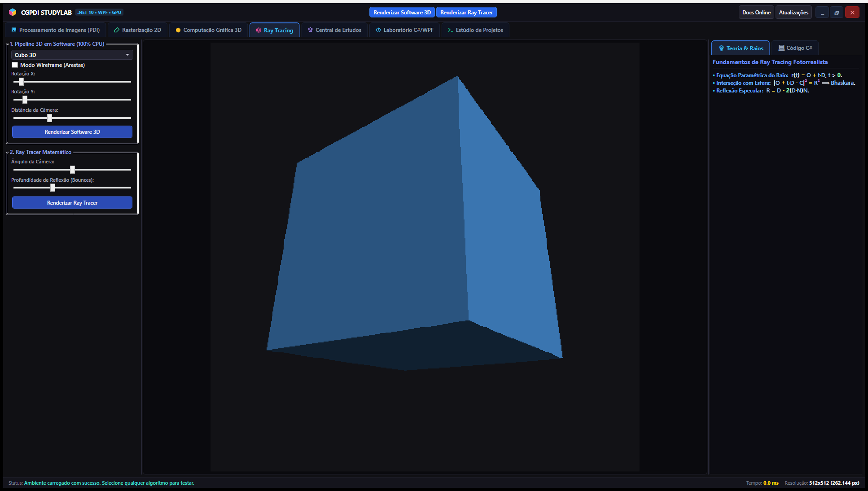Switch to the Laboratório C#/WPF tab
This screenshot has width=868, height=491.
tap(404, 30)
